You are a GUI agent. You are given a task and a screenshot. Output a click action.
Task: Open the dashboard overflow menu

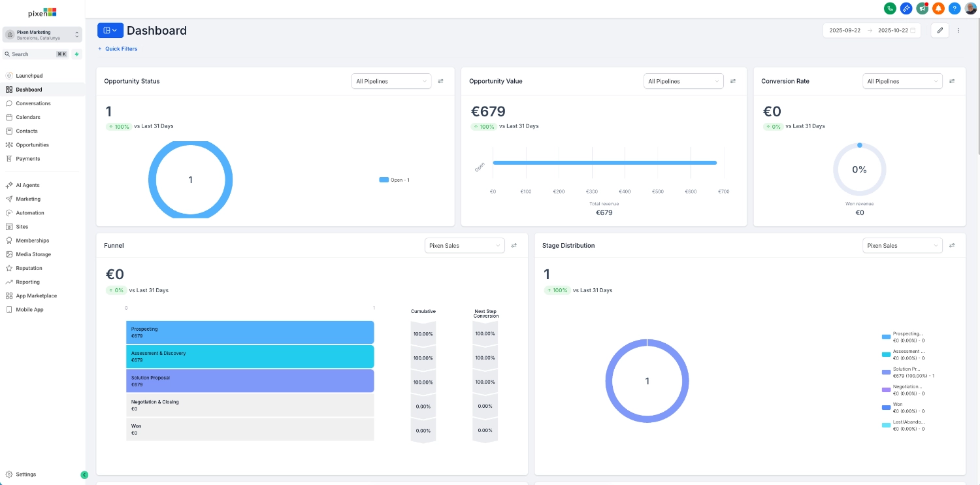(958, 30)
